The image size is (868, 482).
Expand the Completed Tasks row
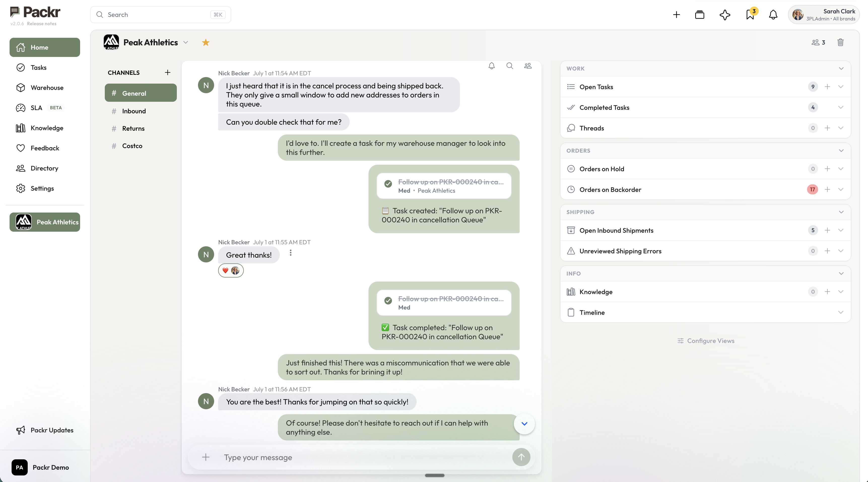[841, 108]
